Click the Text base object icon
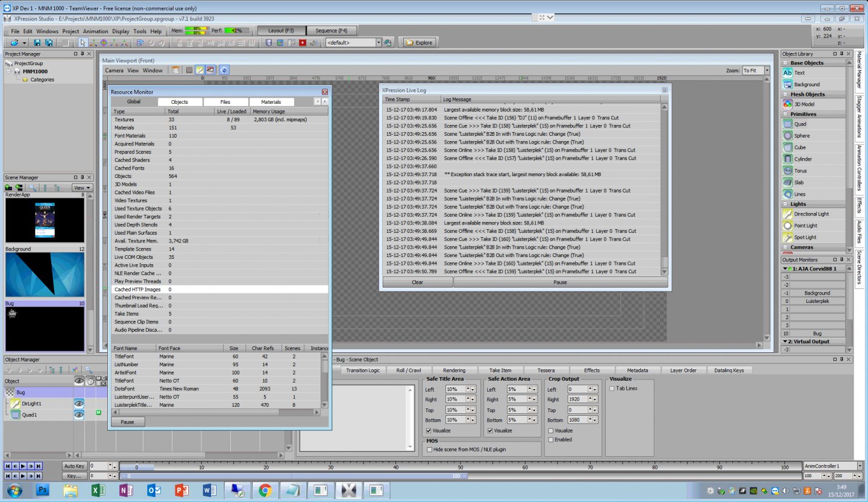This screenshot has width=868, height=502. (787, 72)
